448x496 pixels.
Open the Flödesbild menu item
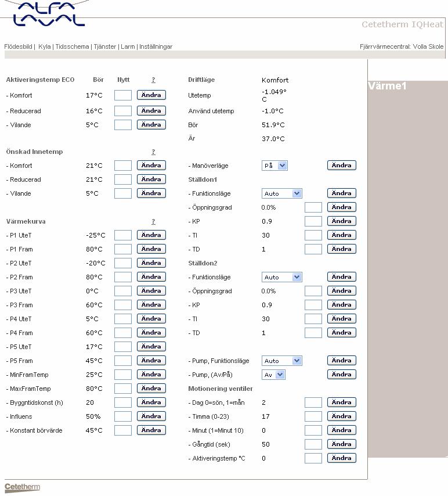(18, 46)
